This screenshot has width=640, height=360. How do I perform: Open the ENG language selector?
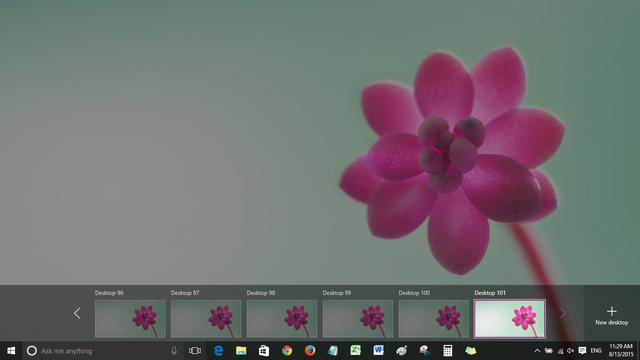click(x=596, y=351)
